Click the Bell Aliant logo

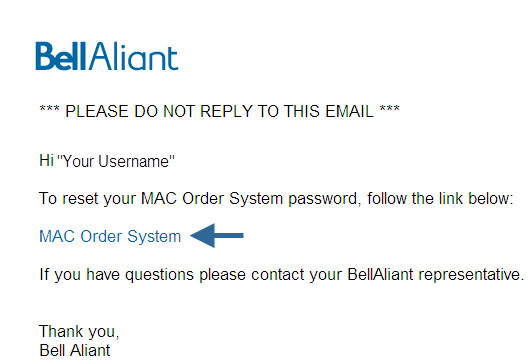point(107,56)
